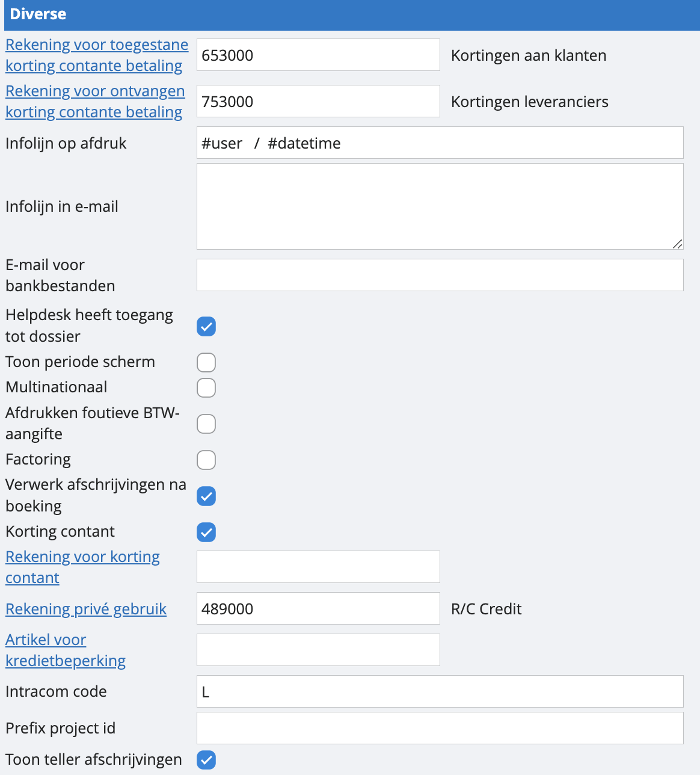Viewport: 700px width, 775px height.
Task: Check the Multinationaal checkbox
Action: point(206,388)
